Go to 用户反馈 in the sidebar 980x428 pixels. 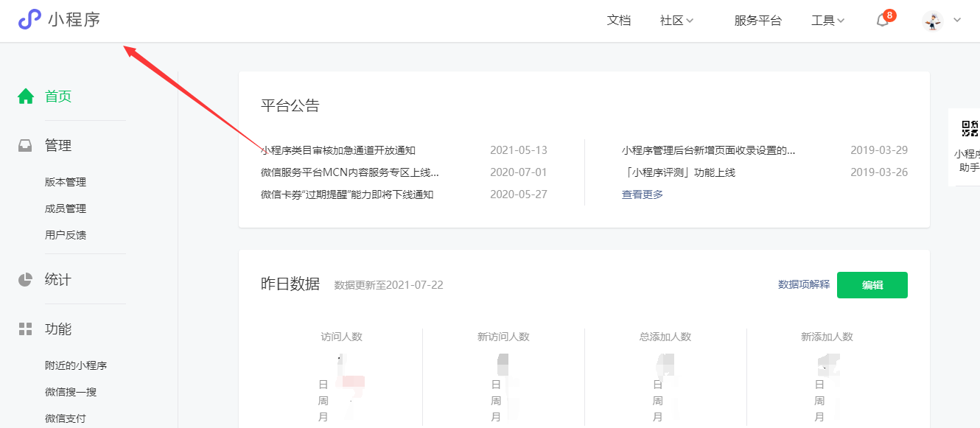(66, 235)
